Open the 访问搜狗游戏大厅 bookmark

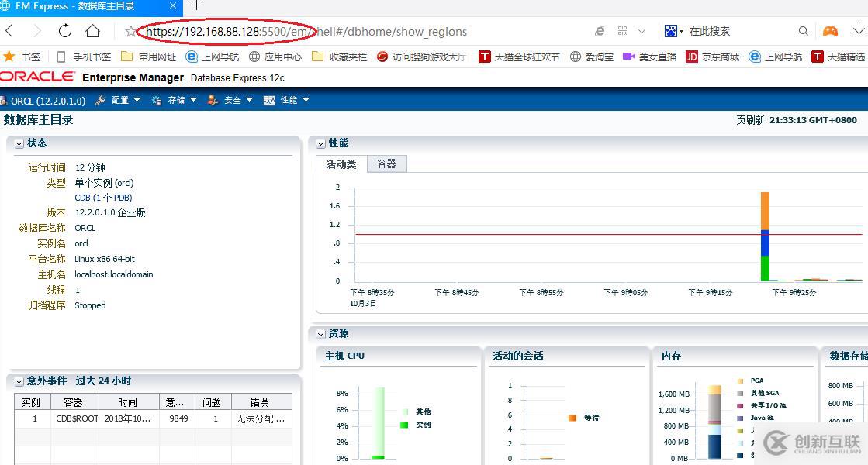pyautogui.click(x=421, y=57)
